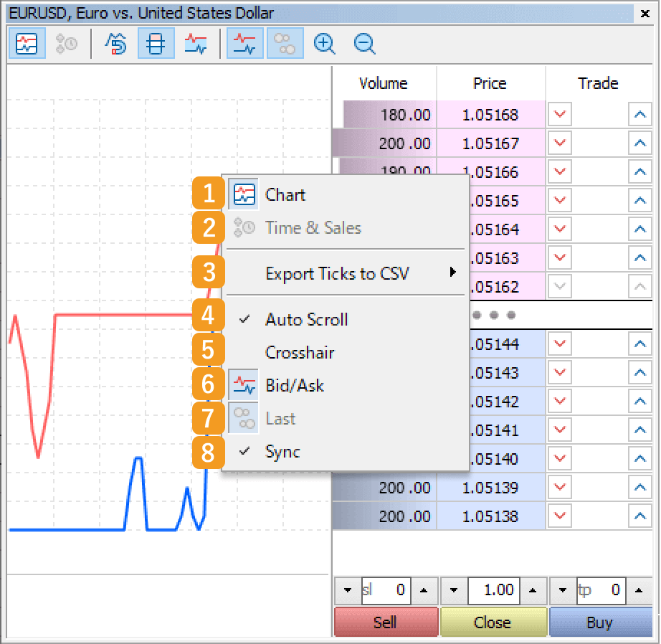The width and height of the screenshot is (661, 644).
Task: Toggle the Last price toolbar icon
Action: [x=285, y=43]
